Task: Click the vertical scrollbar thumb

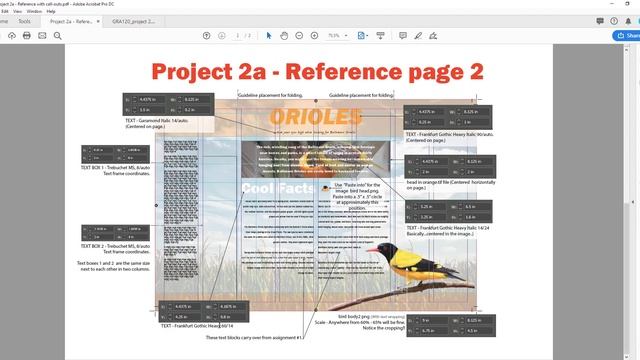Action: click(627, 278)
